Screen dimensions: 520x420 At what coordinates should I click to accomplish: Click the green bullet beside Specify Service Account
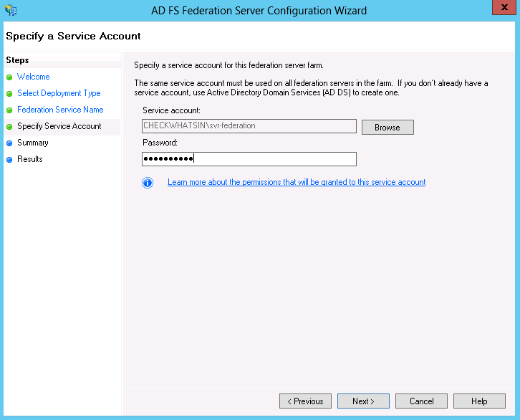pos(9,127)
